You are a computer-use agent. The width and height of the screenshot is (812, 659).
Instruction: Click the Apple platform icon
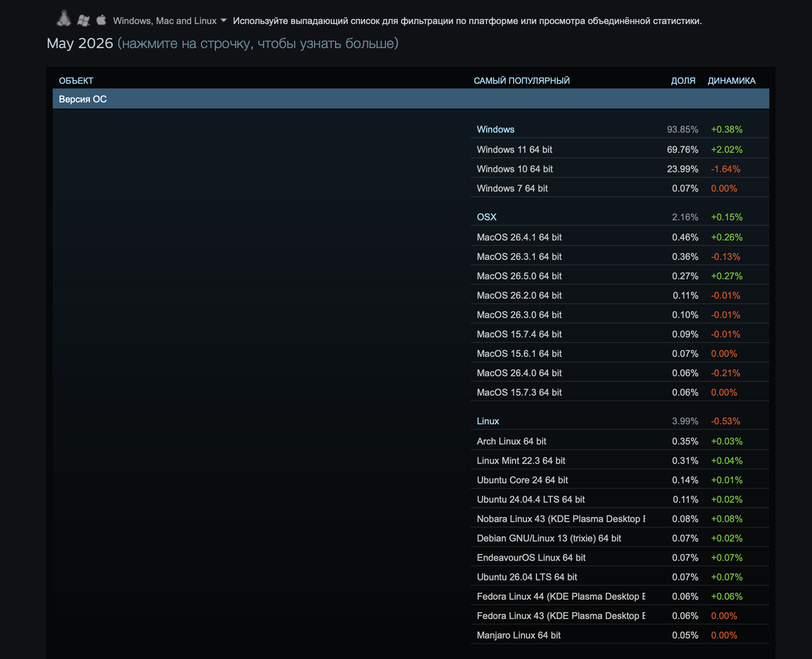pos(101,20)
